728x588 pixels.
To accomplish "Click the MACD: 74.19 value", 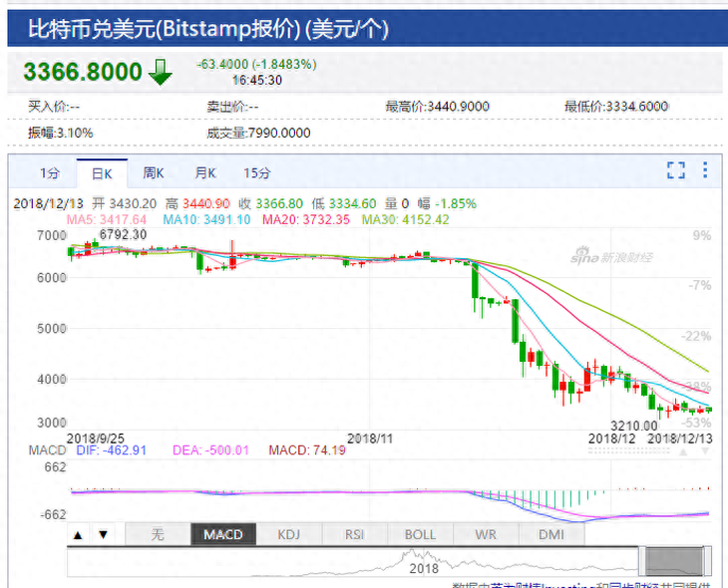I will click(x=307, y=450).
